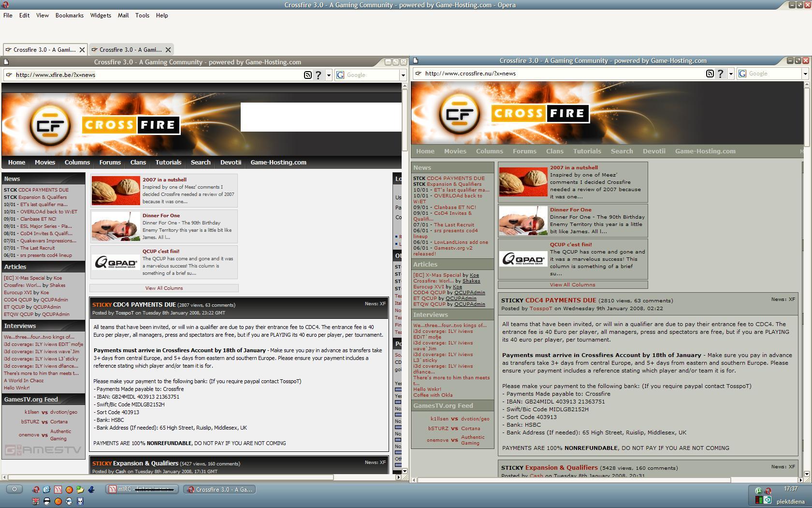
Task: Expand the crossfire.nu Google search engine dropdown
Action: click(805, 74)
